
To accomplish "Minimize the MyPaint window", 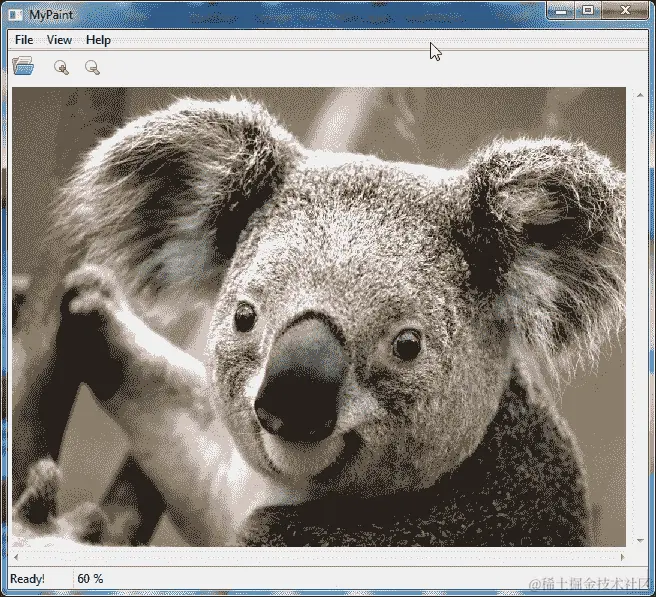I will [x=561, y=11].
